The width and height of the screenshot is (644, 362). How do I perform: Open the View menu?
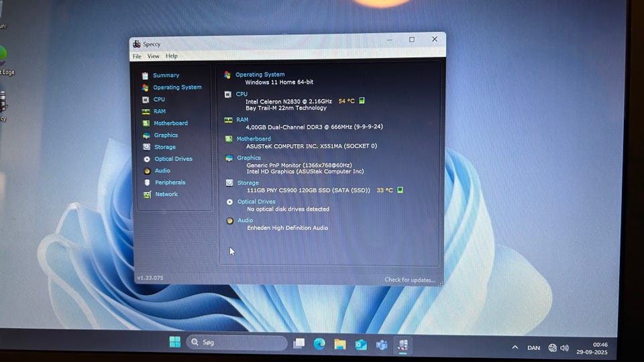153,56
